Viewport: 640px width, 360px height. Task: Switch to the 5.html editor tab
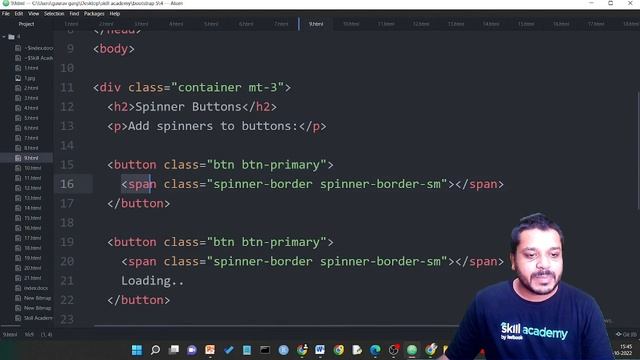click(211, 24)
